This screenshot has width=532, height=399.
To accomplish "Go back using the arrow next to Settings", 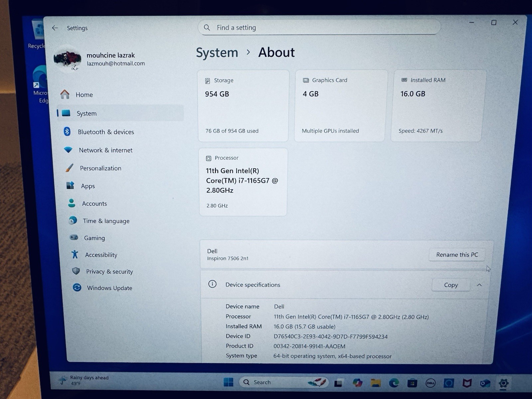I will pos(55,28).
